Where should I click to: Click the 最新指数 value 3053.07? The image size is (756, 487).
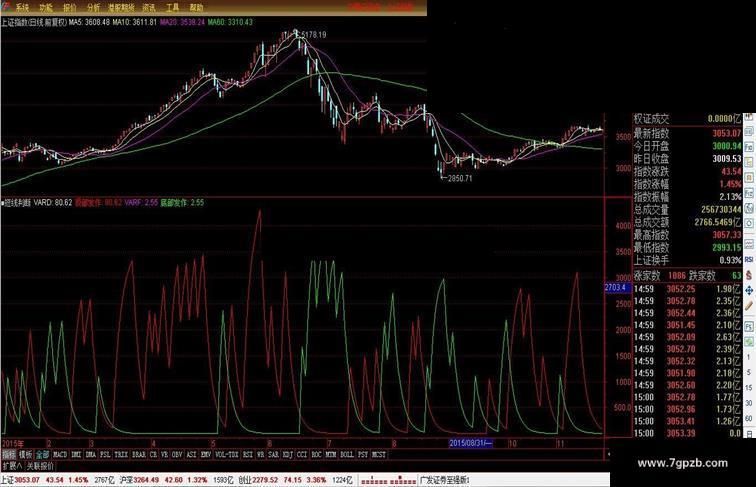727,133
